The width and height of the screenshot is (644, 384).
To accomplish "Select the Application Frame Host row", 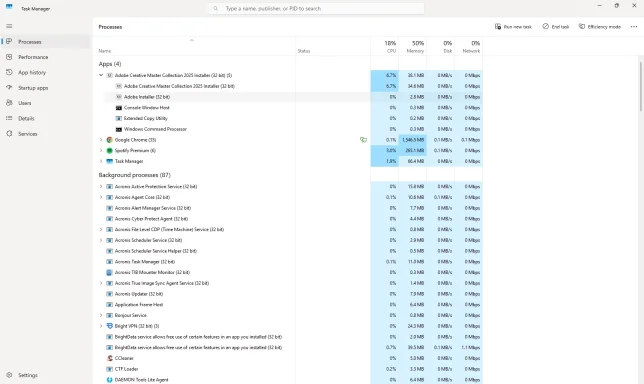I will [x=288, y=304].
